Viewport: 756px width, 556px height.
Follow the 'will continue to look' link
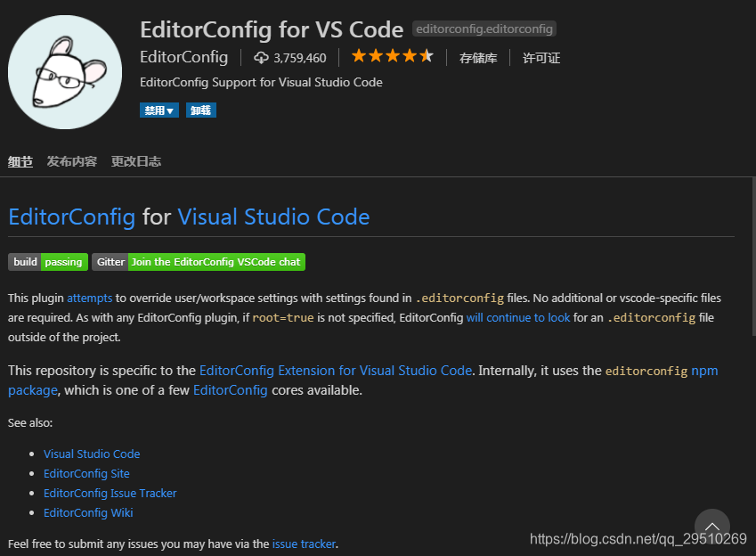[x=518, y=317]
